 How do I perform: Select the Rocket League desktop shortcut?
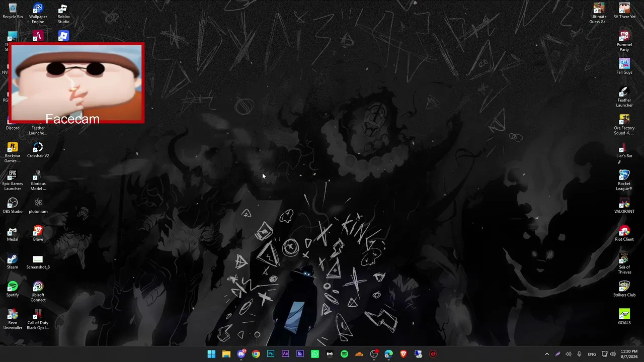(624, 180)
